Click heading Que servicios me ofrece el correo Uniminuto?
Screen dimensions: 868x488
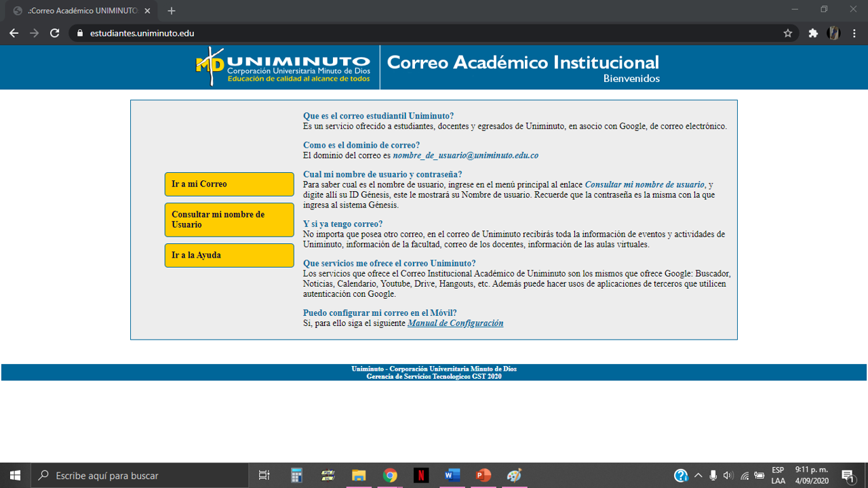(x=389, y=263)
